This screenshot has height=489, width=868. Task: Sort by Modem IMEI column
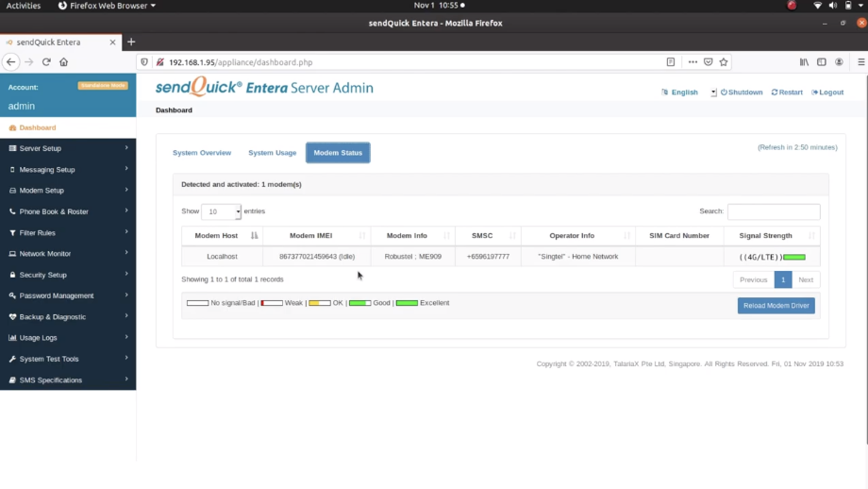click(x=317, y=236)
